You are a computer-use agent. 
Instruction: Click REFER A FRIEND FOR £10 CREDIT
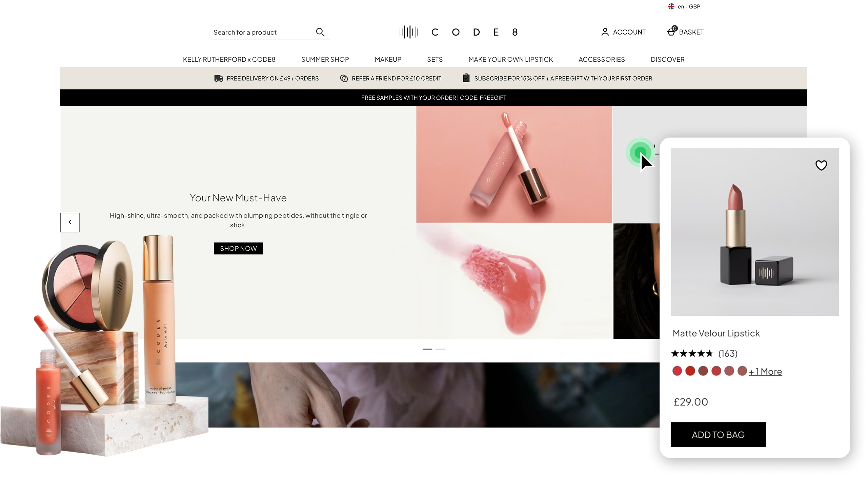[396, 79]
